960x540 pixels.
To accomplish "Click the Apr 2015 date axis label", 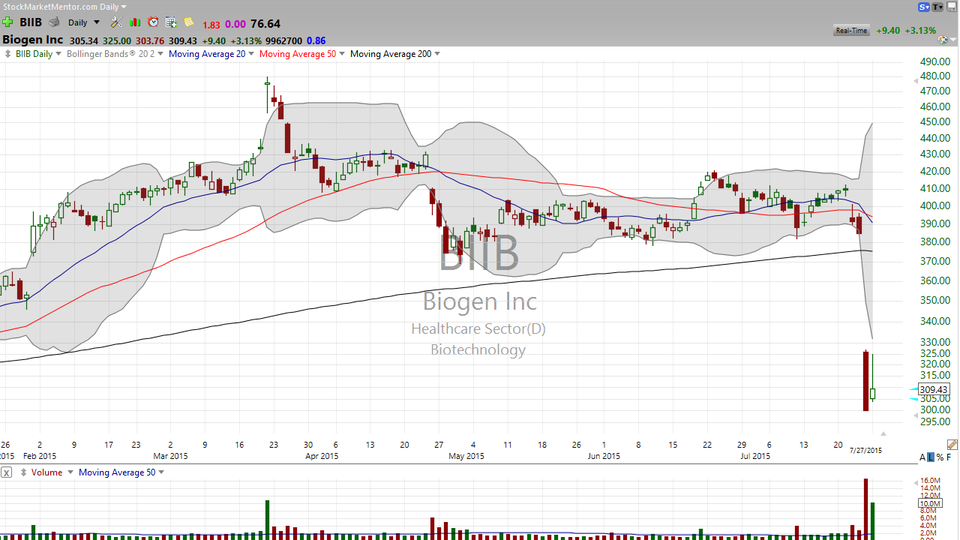I will (x=321, y=456).
